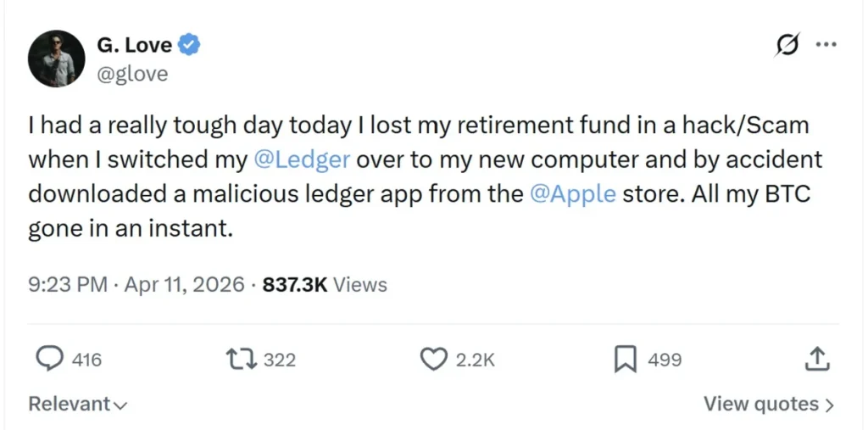The image size is (868, 430).
Task: Click the 837.3K Views count
Action: coord(325,284)
